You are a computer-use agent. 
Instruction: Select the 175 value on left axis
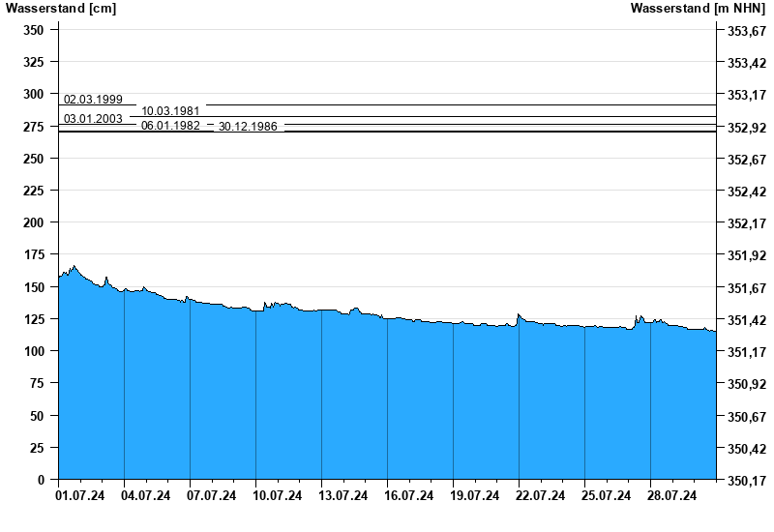[x=34, y=254]
